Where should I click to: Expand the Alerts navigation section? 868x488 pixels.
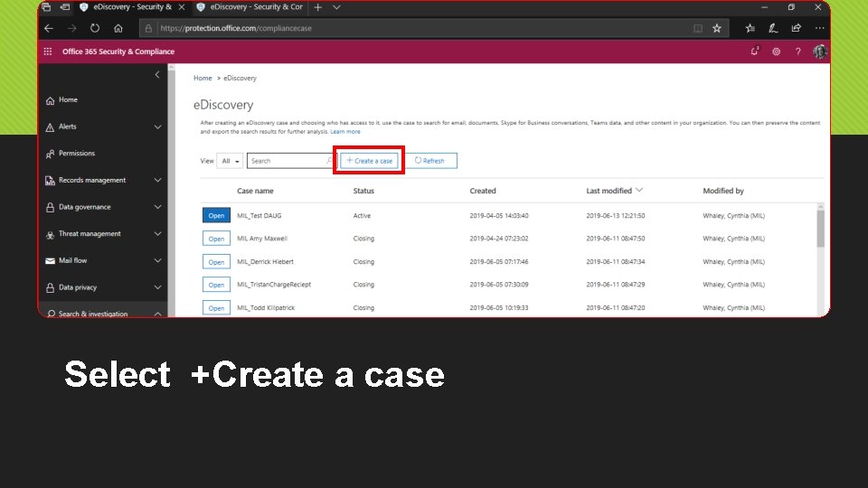tap(157, 127)
